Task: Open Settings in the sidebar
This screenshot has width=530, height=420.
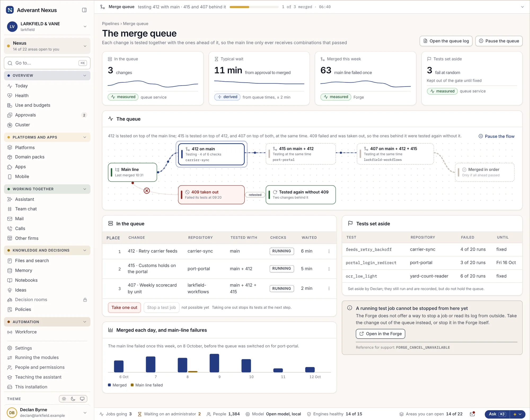Action: click(47, 348)
